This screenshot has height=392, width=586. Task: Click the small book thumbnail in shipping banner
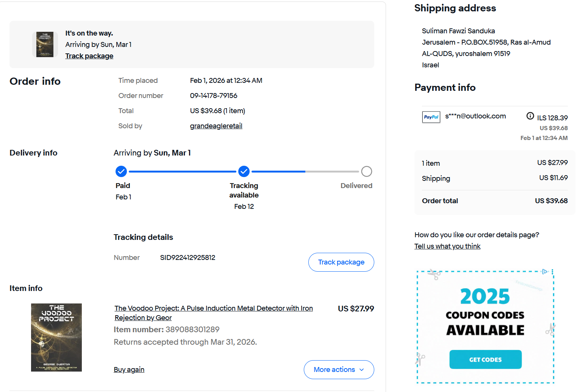coord(45,44)
